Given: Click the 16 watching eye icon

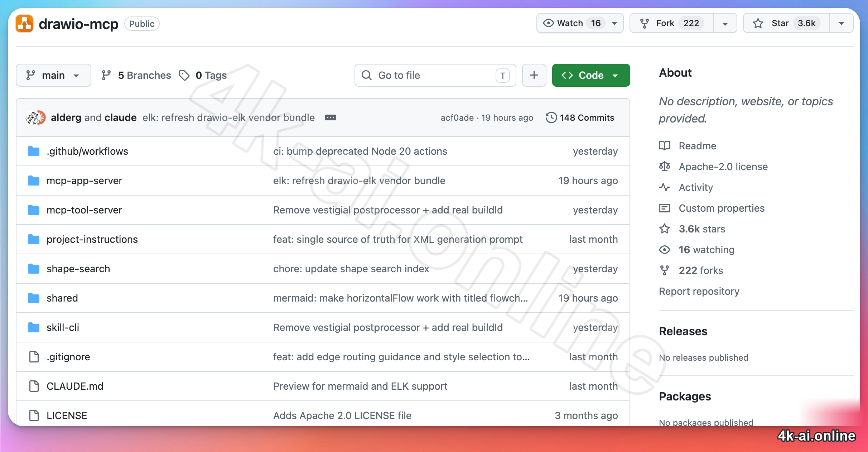Looking at the screenshot, I should coord(665,250).
